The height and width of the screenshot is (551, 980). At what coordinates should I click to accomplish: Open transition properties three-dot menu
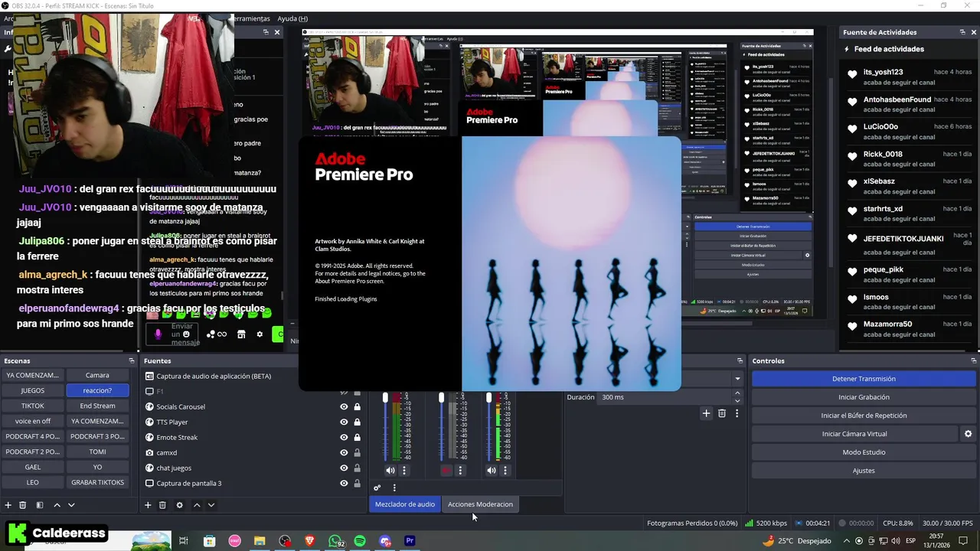737,413
